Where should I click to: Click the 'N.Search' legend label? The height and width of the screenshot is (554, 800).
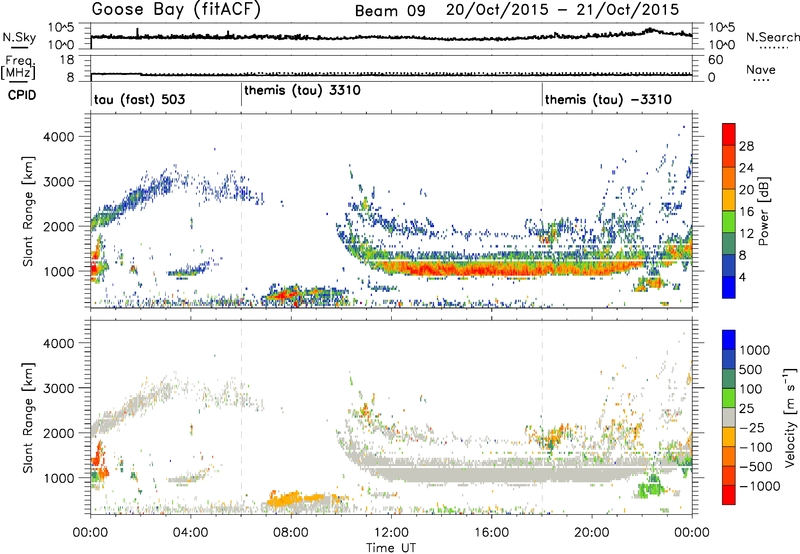773,37
